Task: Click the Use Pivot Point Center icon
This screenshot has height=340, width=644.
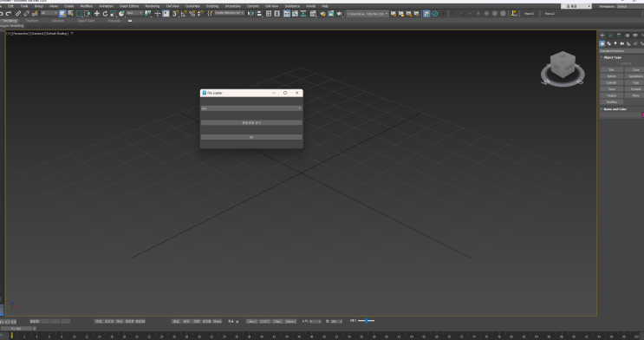Action: (148, 14)
